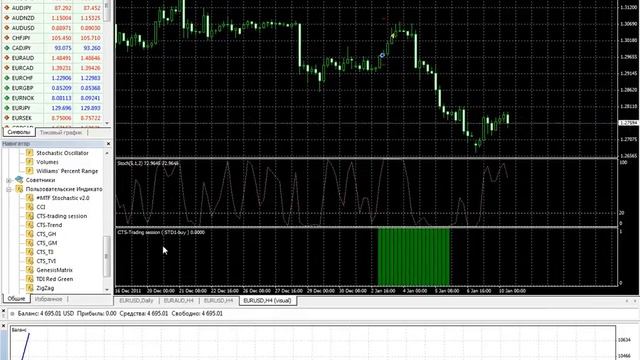Close the terminal balance panel
This screenshot has width=640, height=360.
(3, 311)
